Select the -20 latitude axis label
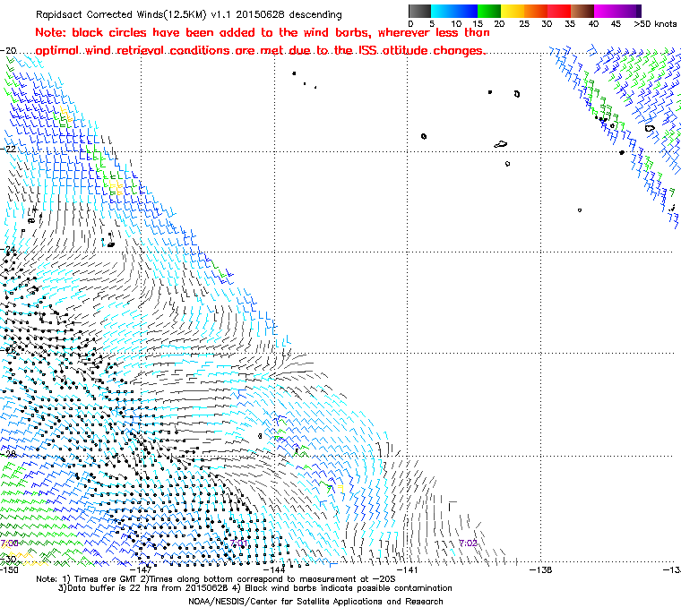This screenshot has height=616, width=681. (8, 50)
